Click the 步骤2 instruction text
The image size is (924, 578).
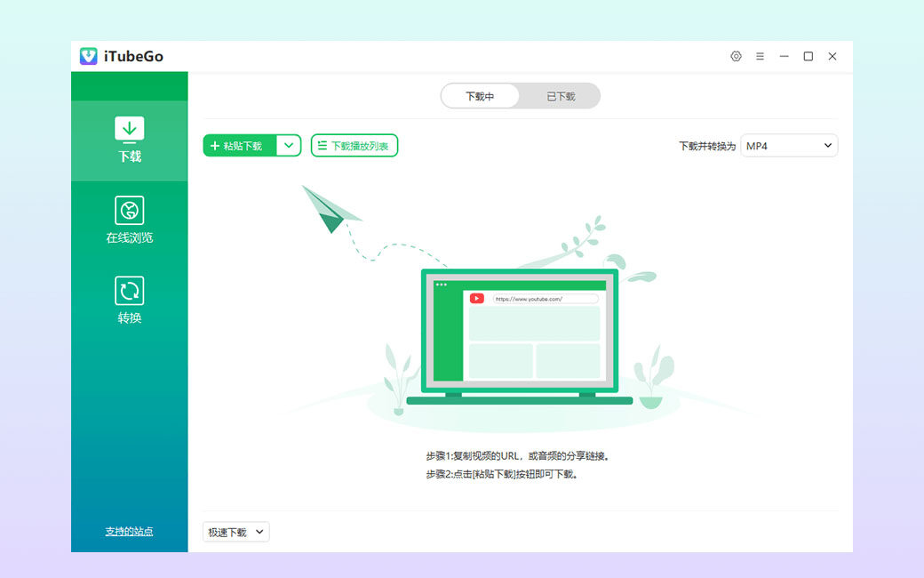[x=502, y=474]
